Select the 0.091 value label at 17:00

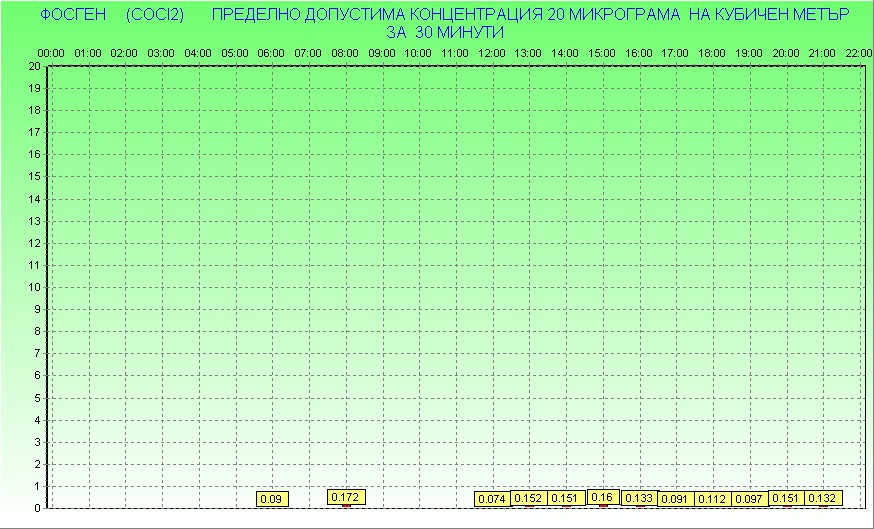pyautogui.click(x=675, y=498)
